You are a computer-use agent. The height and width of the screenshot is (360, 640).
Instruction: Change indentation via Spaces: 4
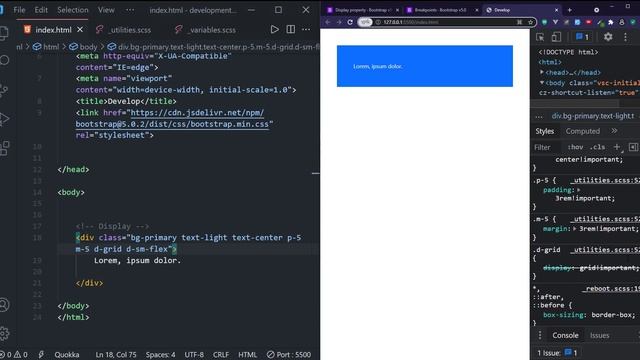point(160,355)
